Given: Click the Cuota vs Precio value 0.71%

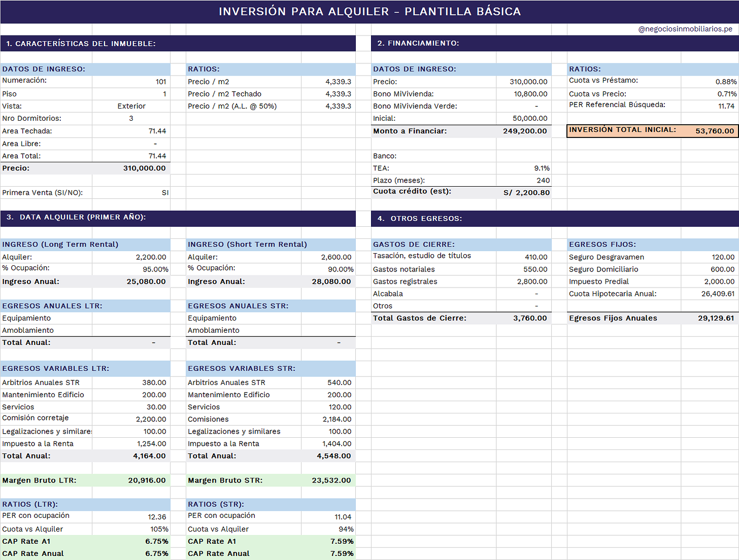Looking at the screenshot, I should coord(710,94).
